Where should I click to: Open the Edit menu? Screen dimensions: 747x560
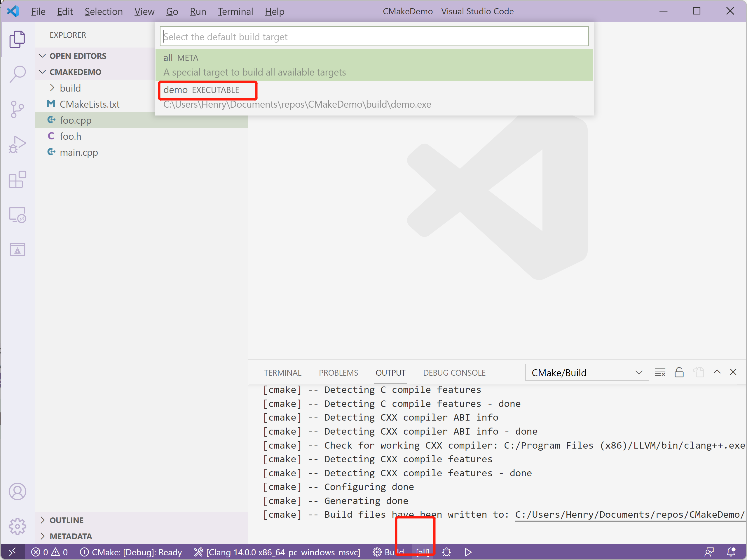(x=65, y=11)
